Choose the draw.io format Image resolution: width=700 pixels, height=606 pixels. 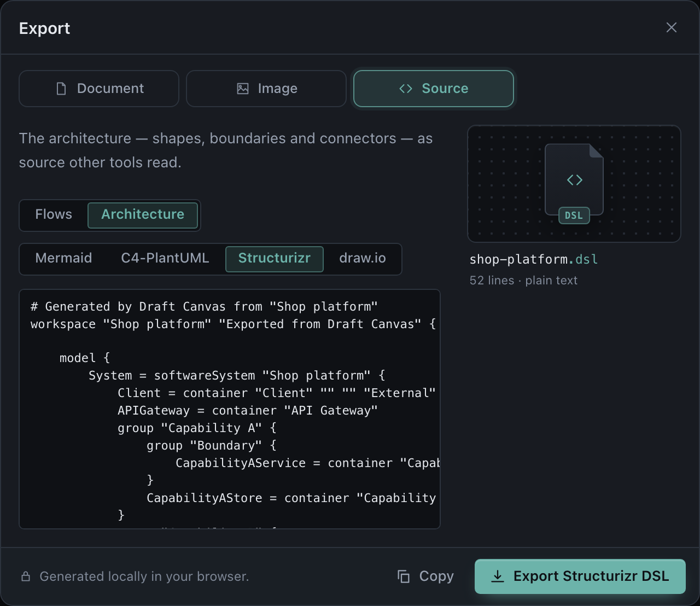(363, 258)
